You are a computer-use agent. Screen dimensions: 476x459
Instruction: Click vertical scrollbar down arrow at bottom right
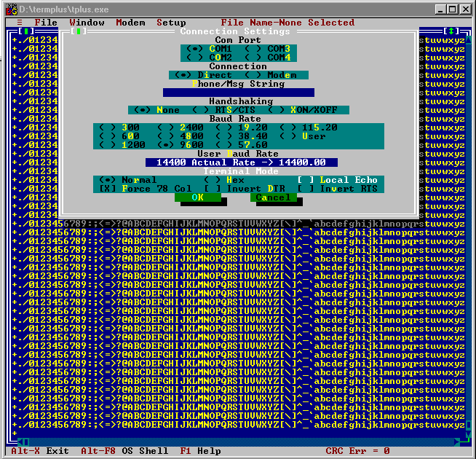click(469, 433)
